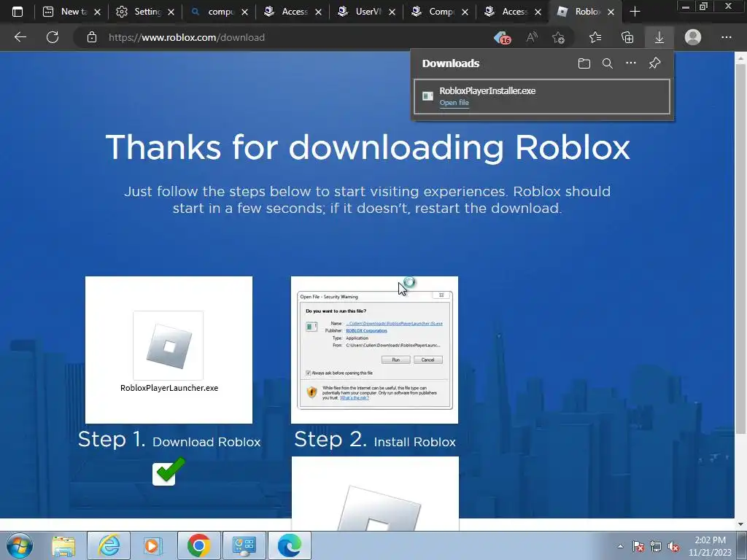This screenshot has height=560, width=747.
Task: Click the RobloxPlayerLauncher.exe thumbnail
Action: click(169, 350)
